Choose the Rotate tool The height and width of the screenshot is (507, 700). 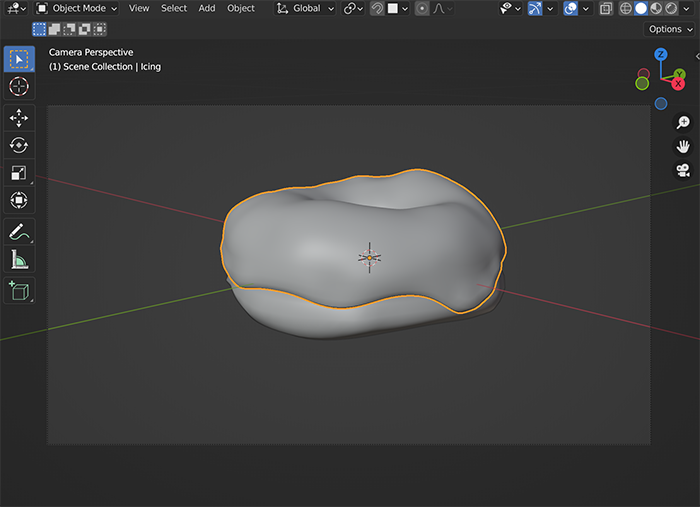click(19, 146)
